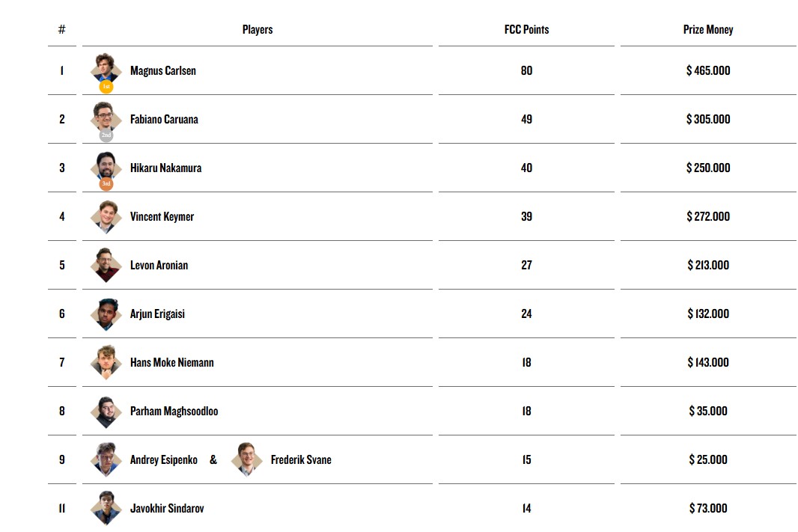This screenshot has height=532, width=798.
Task: Select Andrey Esipenko's name
Action: tap(163, 459)
